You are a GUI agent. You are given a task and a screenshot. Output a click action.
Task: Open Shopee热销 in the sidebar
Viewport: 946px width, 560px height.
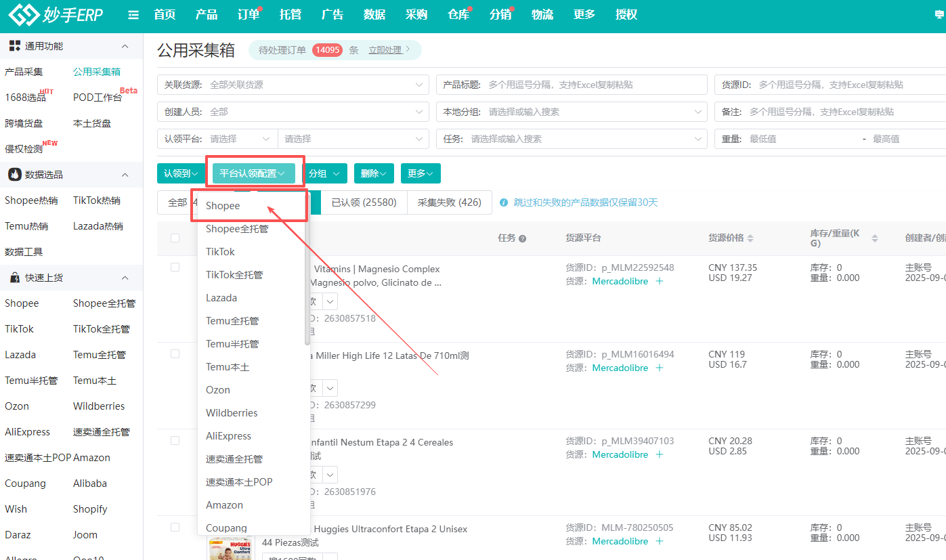tap(31, 200)
